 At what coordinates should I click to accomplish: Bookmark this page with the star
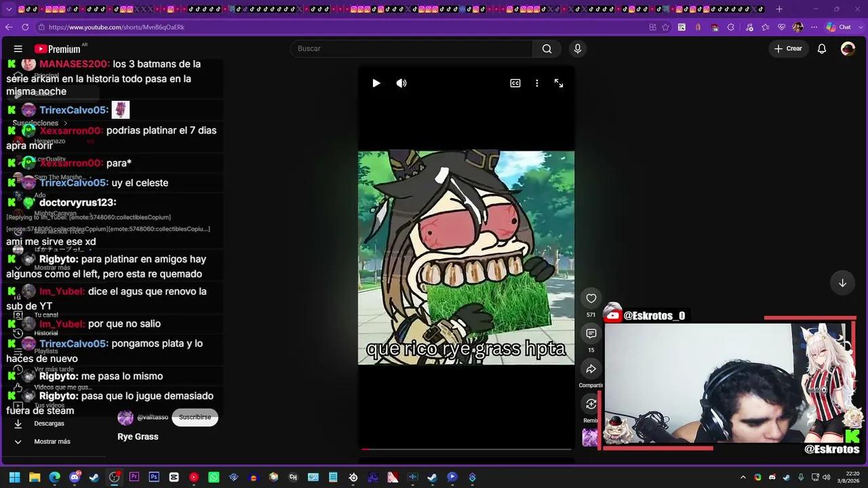[x=665, y=27]
